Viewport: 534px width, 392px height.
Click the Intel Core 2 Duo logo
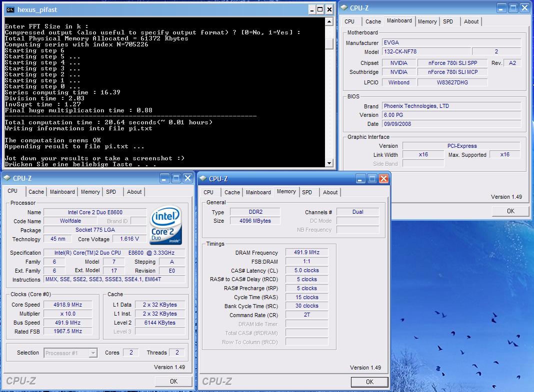point(165,225)
